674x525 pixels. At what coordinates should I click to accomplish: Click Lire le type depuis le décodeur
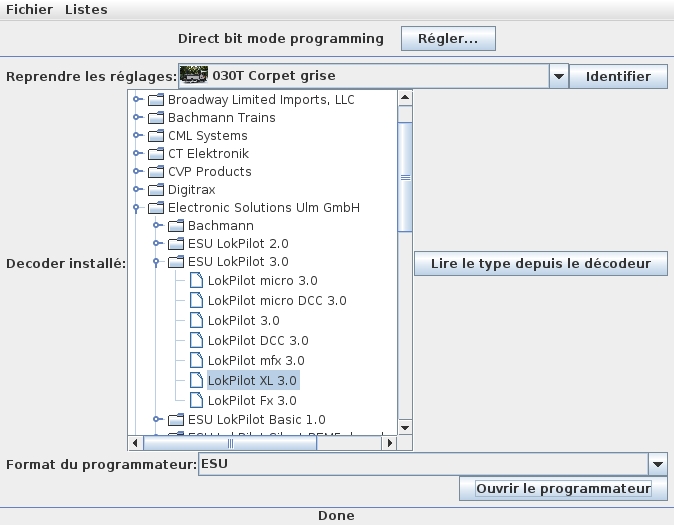coord(541,263)
